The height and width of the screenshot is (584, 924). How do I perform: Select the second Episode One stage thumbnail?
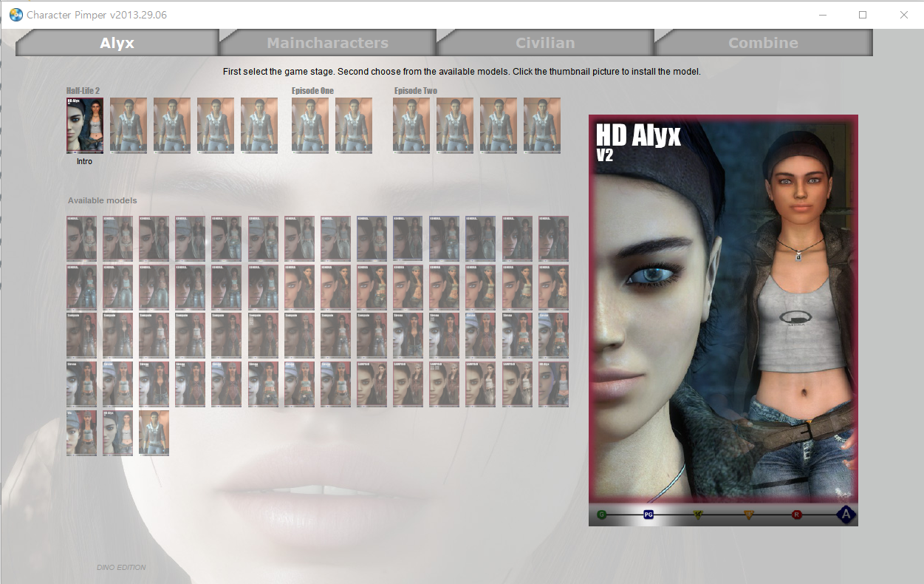pos(354,125)
